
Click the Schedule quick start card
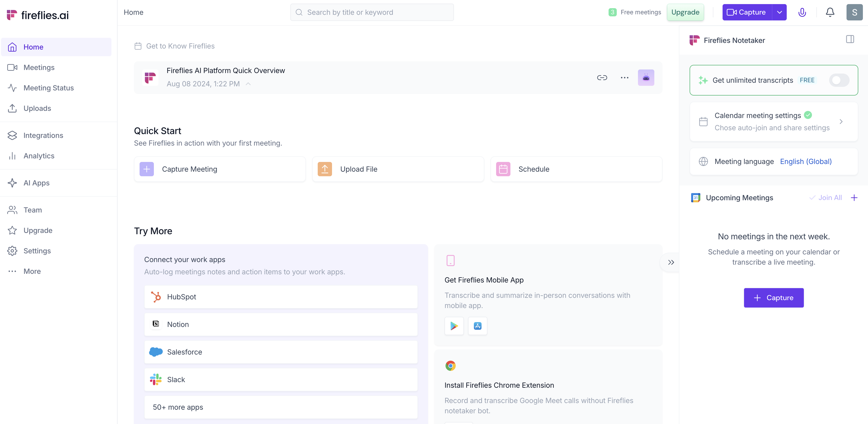click(x=576, y=169)
